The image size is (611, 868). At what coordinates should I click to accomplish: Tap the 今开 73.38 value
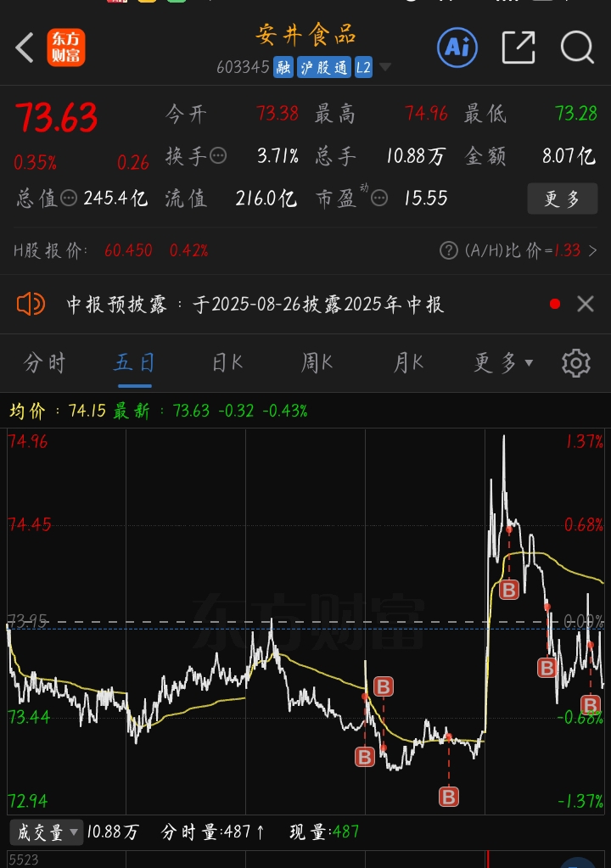(x=277, y=114)
